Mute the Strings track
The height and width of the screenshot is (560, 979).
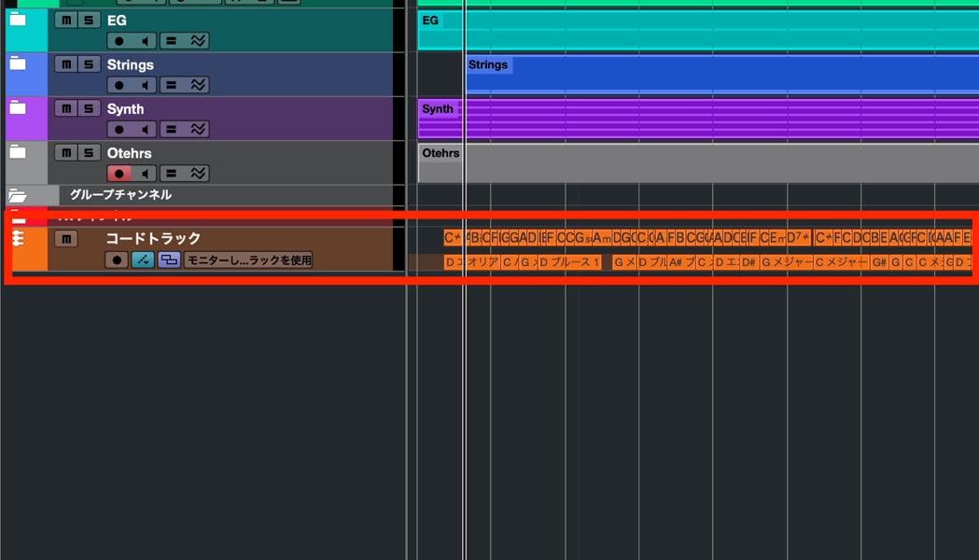[x=66, y=64]
